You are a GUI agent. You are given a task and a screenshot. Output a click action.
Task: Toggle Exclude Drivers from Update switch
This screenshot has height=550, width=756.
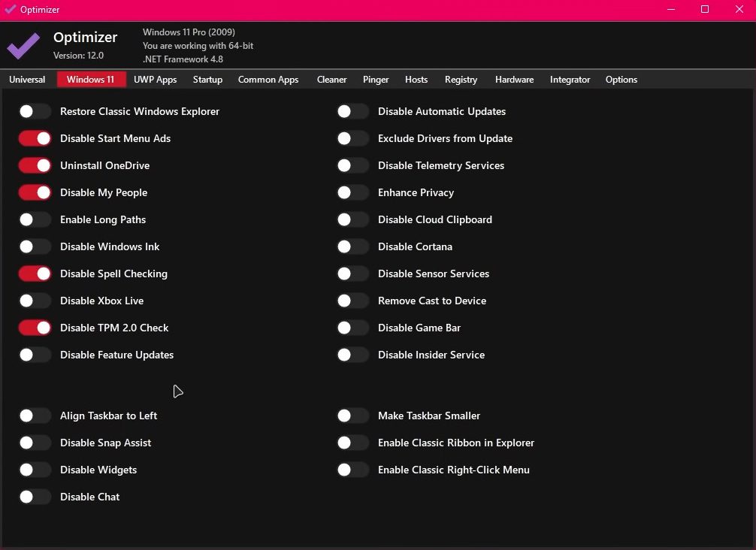point(353,138)
